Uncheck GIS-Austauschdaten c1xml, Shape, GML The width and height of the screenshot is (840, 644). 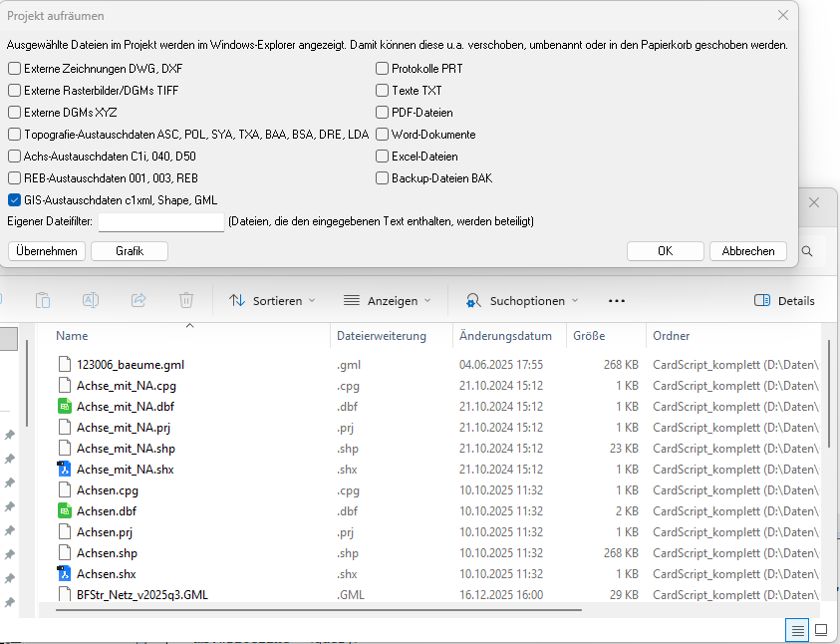point(14,200)
